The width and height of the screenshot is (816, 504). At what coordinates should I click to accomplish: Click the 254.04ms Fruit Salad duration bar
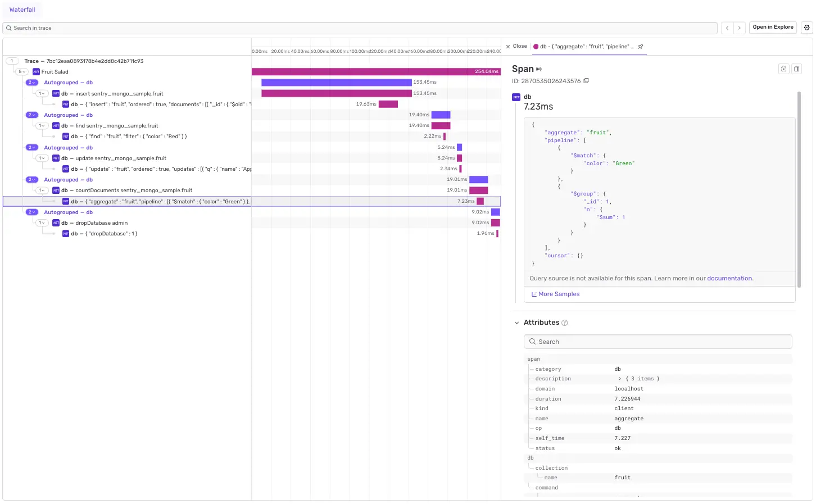376,71
